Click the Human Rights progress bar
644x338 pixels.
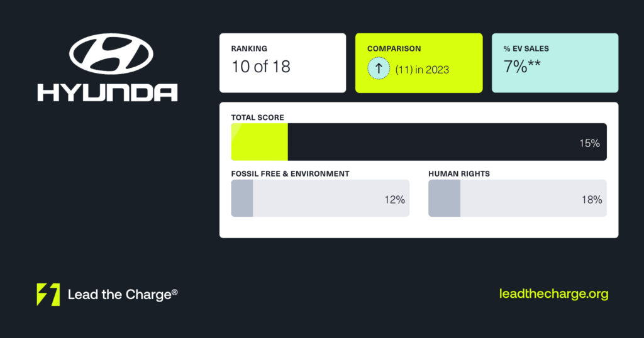tap(518, 198)
